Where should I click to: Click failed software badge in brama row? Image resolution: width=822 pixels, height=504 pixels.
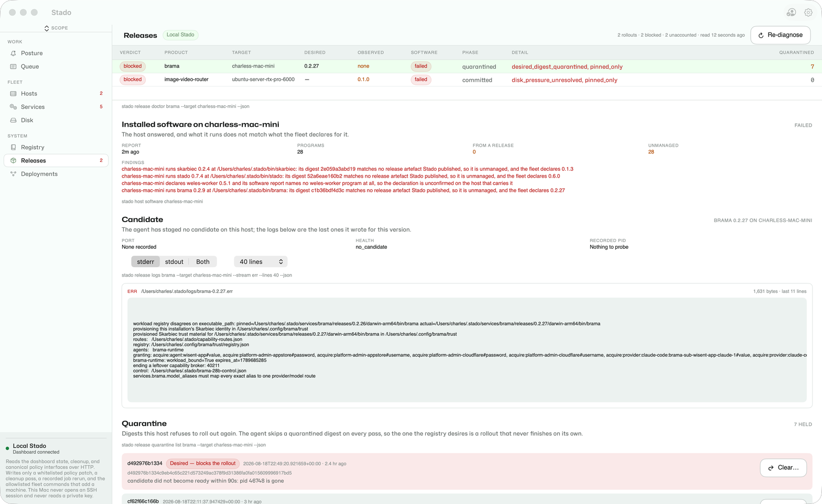click(421, 67)
